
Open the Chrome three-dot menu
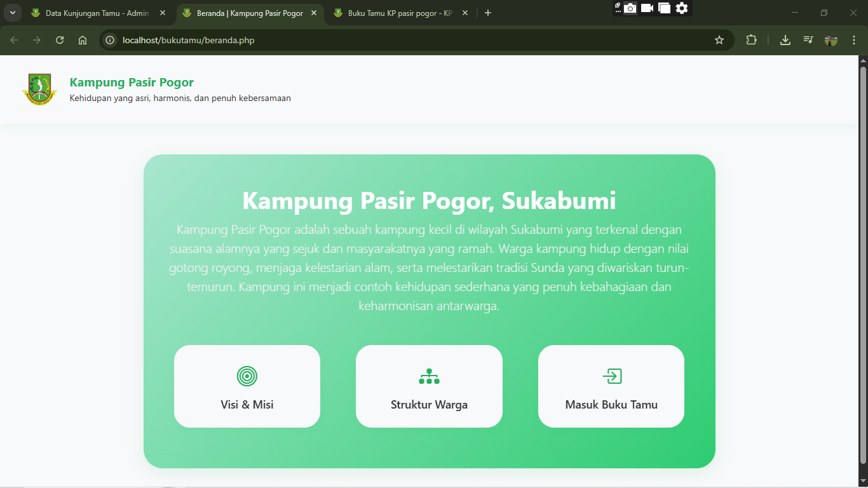(853, 40)
